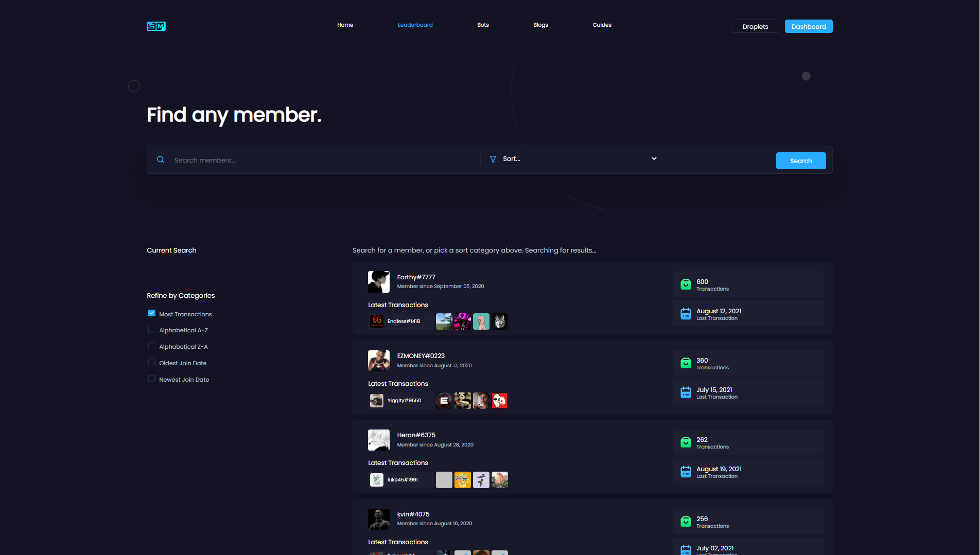Viewport: 980px width, 555px height.
Task: Click the magnifying glass search icon
Action: [161, 160]
